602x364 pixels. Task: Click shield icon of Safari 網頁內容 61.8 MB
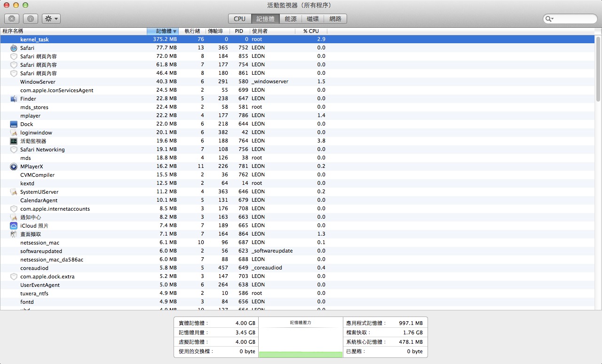point(14,65)
